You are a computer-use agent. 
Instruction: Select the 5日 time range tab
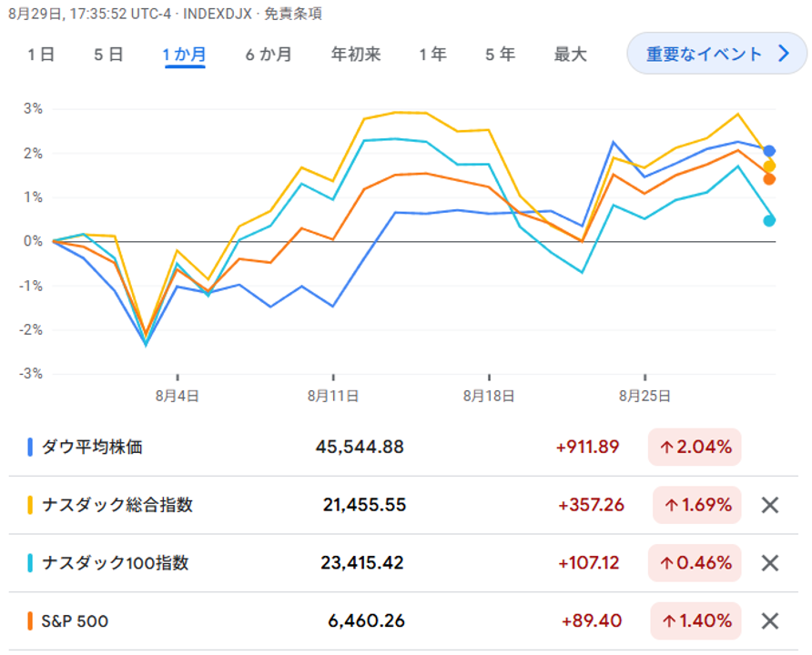(108, 55)
